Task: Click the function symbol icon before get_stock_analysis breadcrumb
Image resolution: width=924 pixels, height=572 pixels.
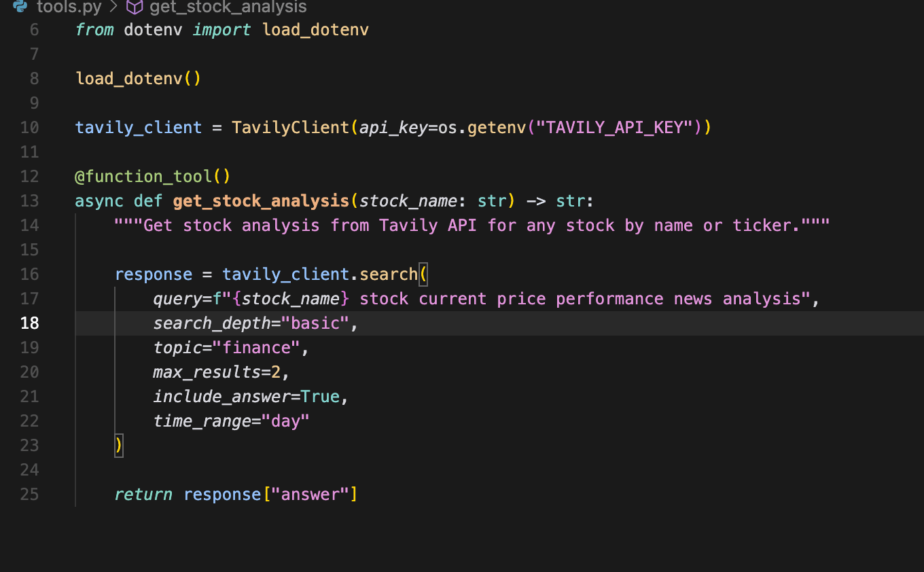Action: [135, 7]
